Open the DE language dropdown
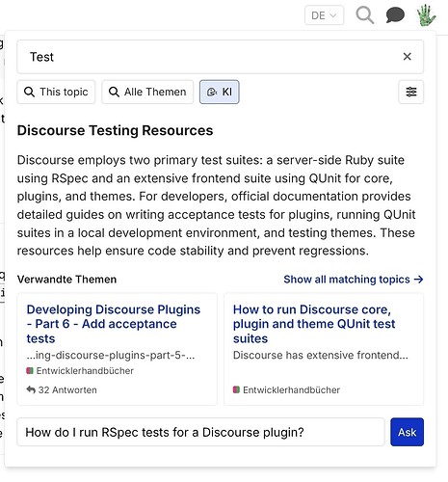 pyautogui.click(x=324, y=15)
